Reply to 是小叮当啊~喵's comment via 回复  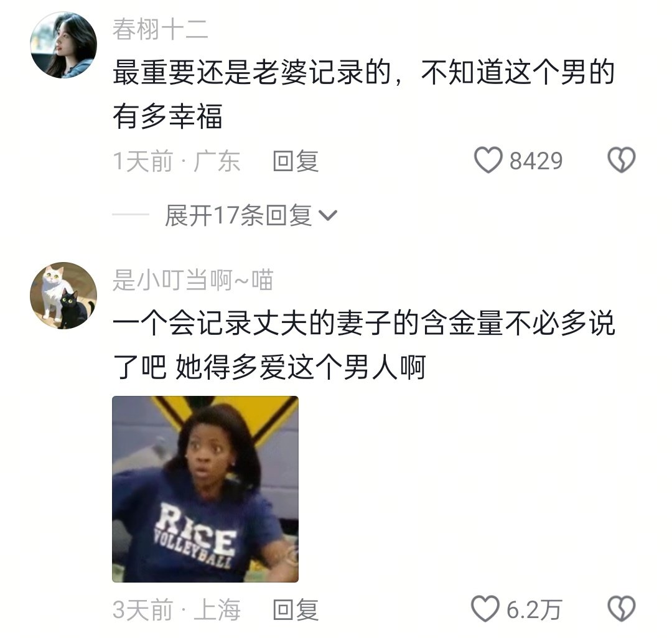[x=296, y=610]
